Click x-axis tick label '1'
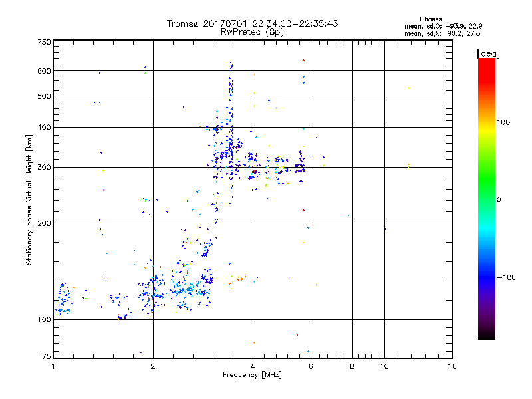The width and height of the screenshot is (532, 399). [53, 366]
